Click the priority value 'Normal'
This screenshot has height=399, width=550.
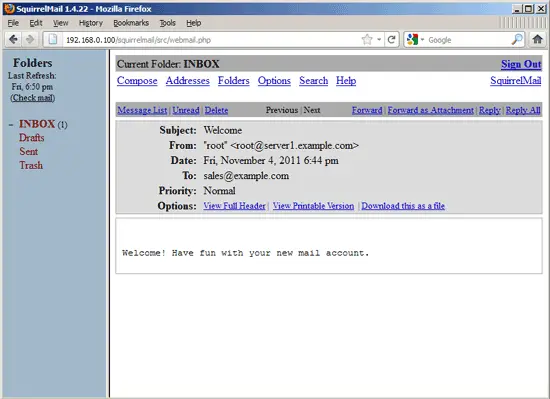pos(220,191)
